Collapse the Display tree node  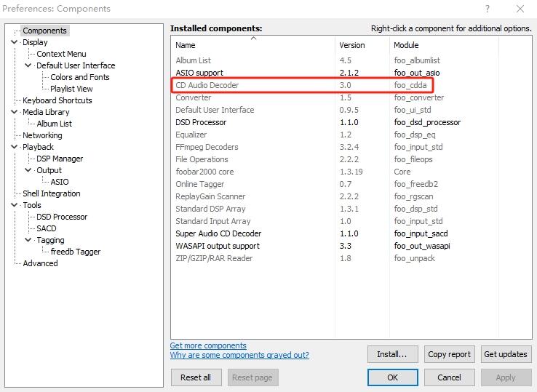(x=15, y=42)
